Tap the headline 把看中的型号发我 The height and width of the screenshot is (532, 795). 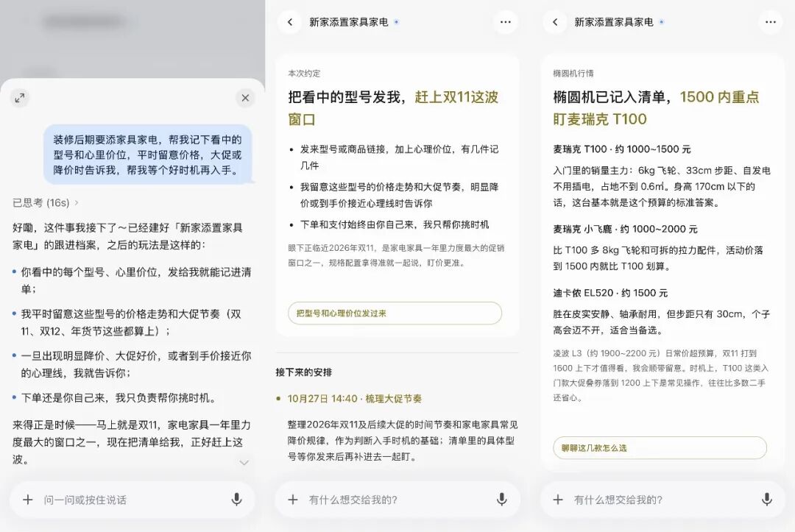click(344, 97)
